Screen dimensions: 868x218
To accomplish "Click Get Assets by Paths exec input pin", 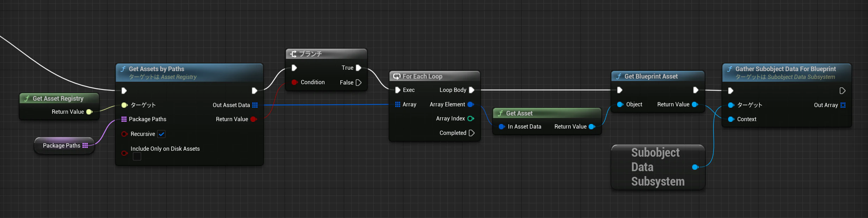I will (124, 91).
